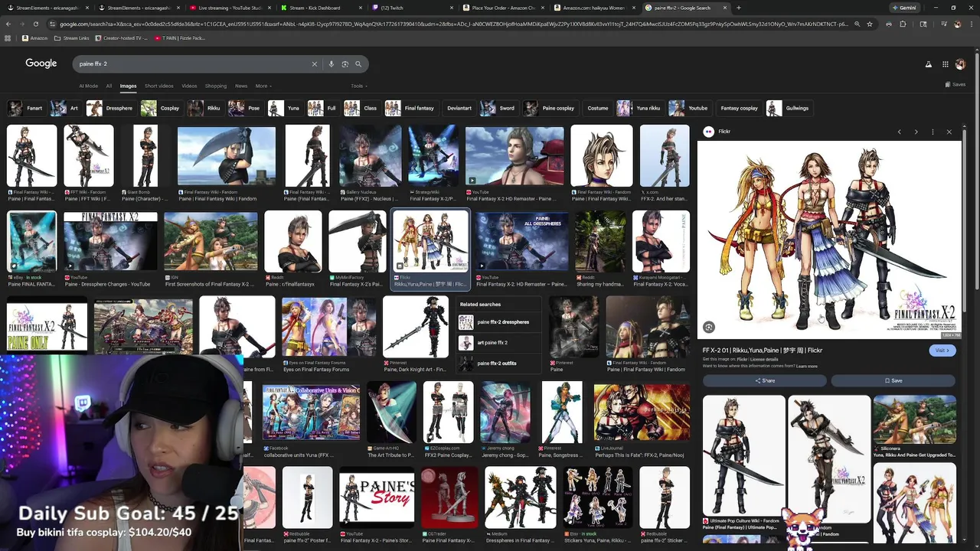Filter images by Sword chip
The height and width of the screenshot is (551, 980).
point(499,109)
